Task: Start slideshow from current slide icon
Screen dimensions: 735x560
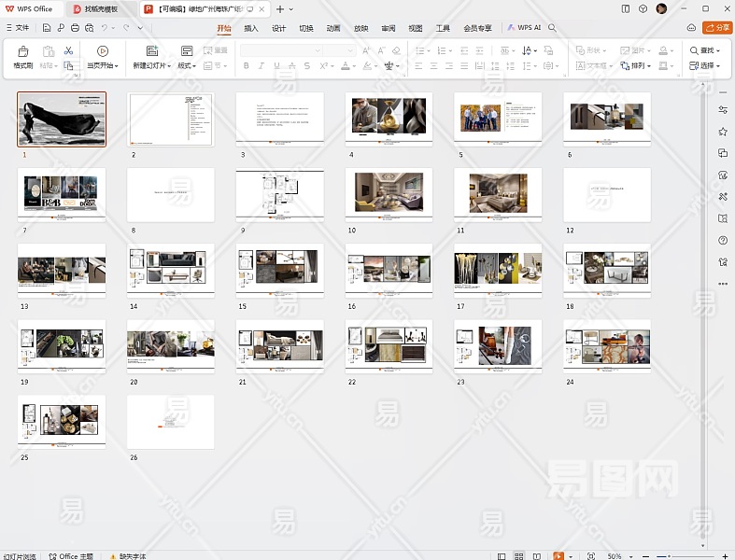Action: (102, 51)
